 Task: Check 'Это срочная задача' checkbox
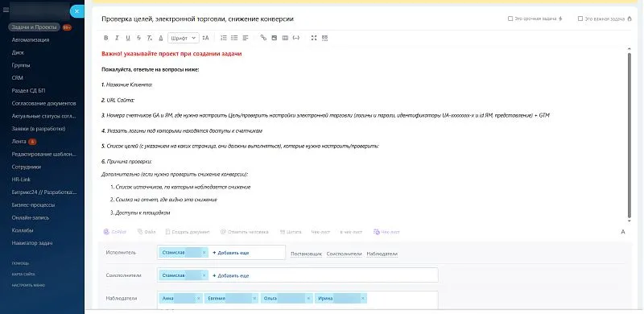pos(510,19)
